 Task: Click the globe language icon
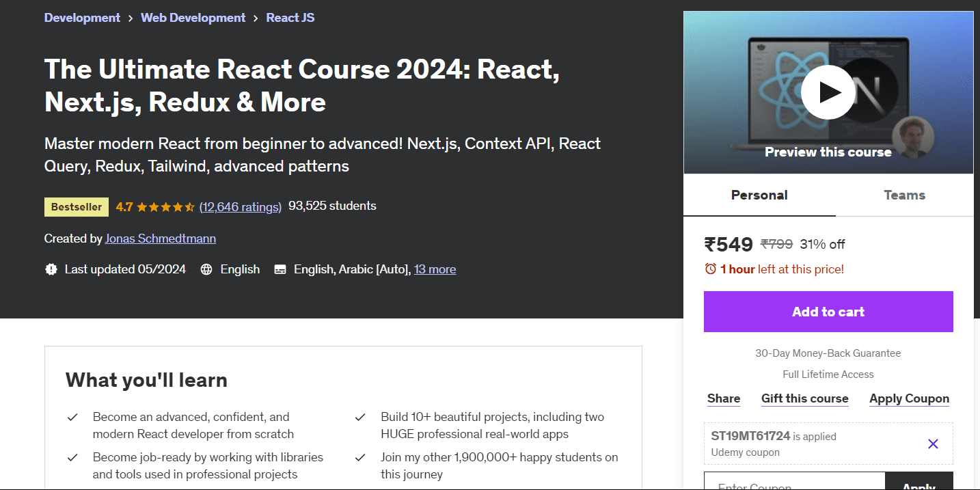point(206,269)
